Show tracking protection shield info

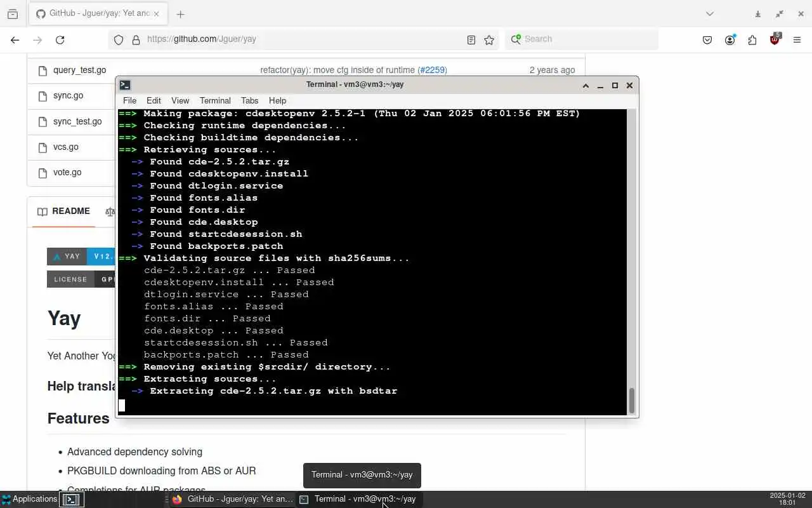pyautogui.click(x=119, y=39)
